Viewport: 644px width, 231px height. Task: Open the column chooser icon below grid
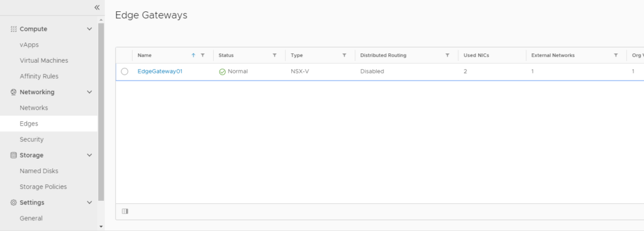pos(125,212)
